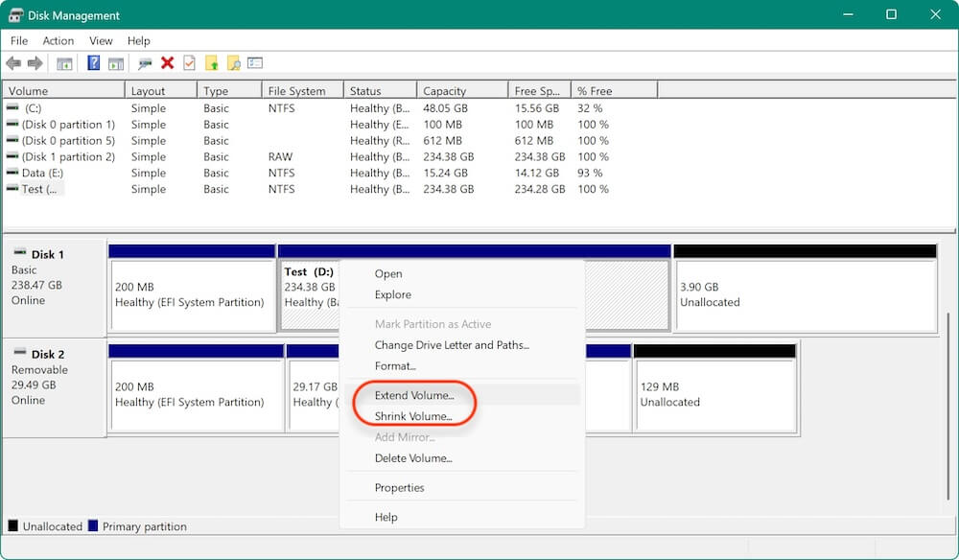Toggle the action pane visibility icon
The width and height of the screenshot is (959, 560).
click(115, 62)
